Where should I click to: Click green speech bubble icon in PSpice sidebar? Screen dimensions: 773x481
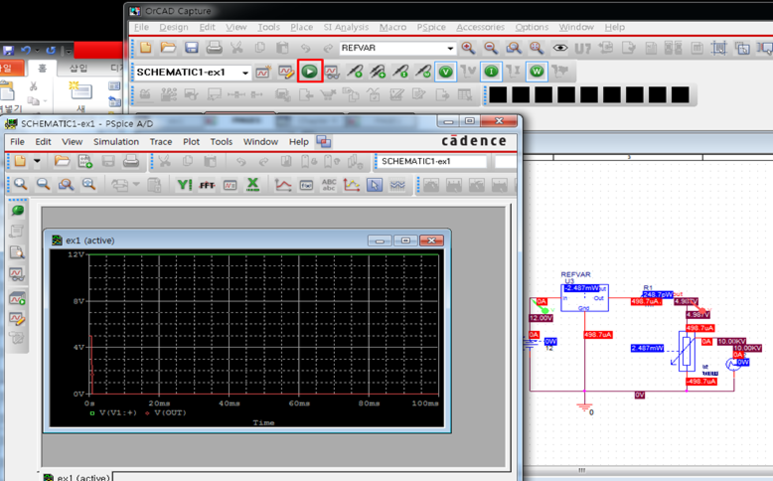[18, 210]
